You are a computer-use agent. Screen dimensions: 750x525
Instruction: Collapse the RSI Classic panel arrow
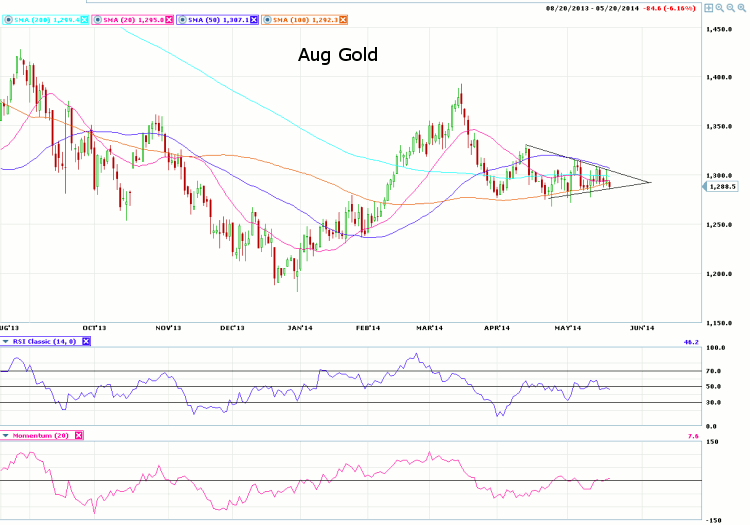tap(6, 342)
